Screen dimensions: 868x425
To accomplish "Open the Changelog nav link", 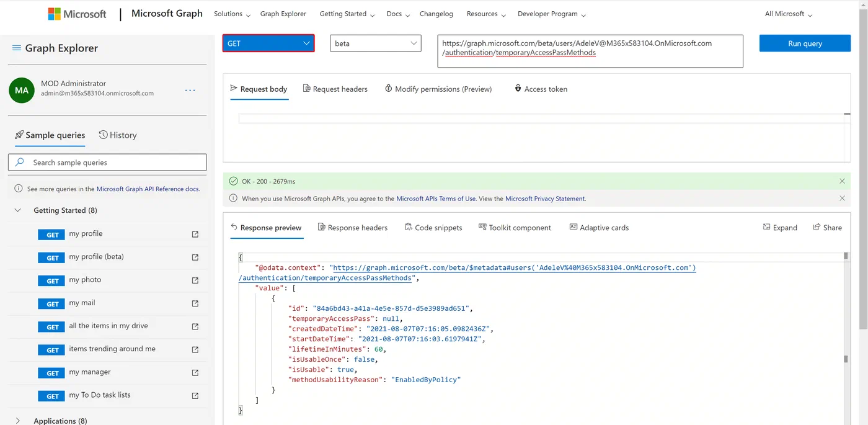I will [436, 14].
